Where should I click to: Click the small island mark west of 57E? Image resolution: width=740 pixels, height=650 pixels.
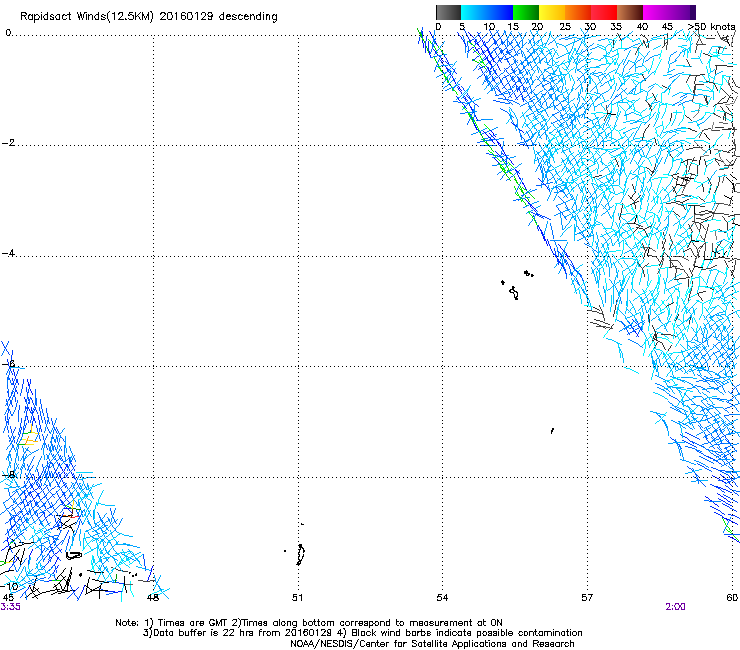click(552, 431)
